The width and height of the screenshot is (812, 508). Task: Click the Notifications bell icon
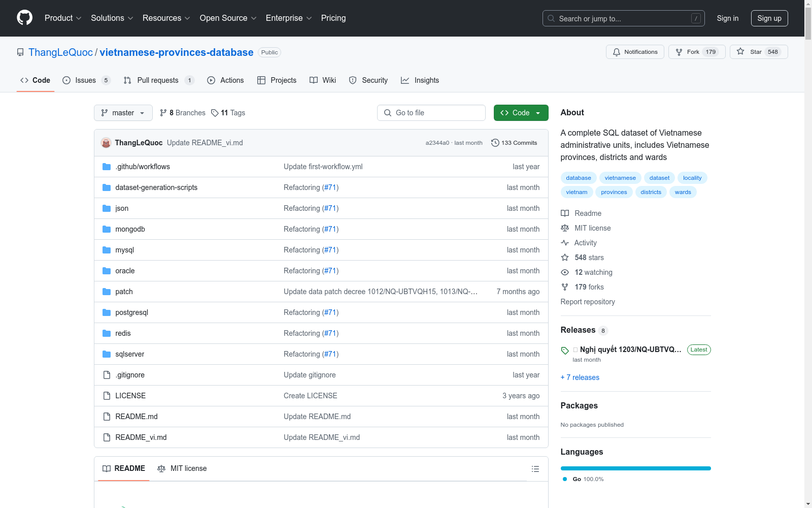(617, 52)
